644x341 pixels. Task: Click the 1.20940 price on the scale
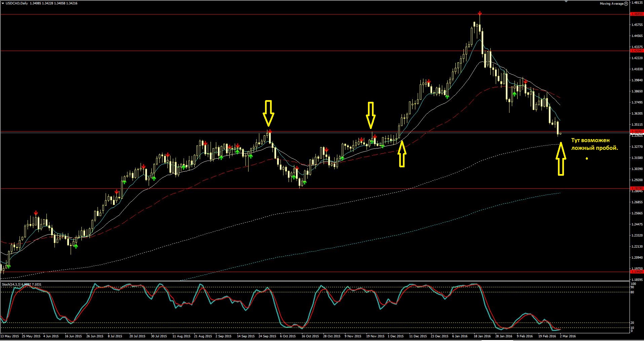638,258
